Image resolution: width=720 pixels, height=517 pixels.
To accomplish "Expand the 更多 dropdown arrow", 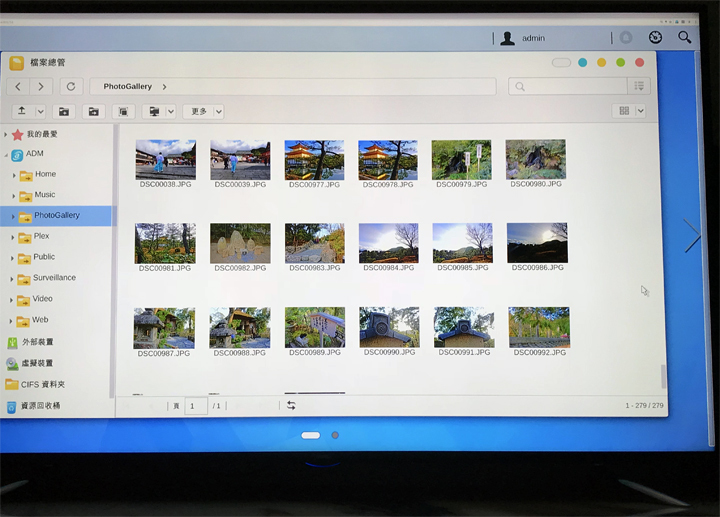I will [x=219, y=112].
